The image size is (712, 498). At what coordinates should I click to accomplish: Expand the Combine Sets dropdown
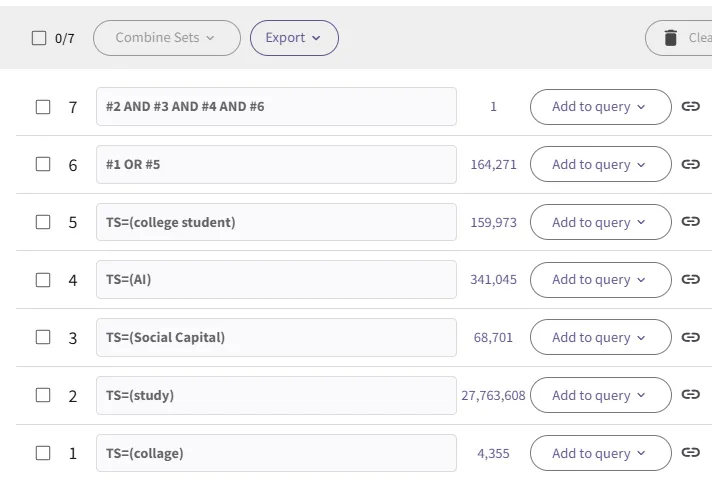[x=166, y=38]
